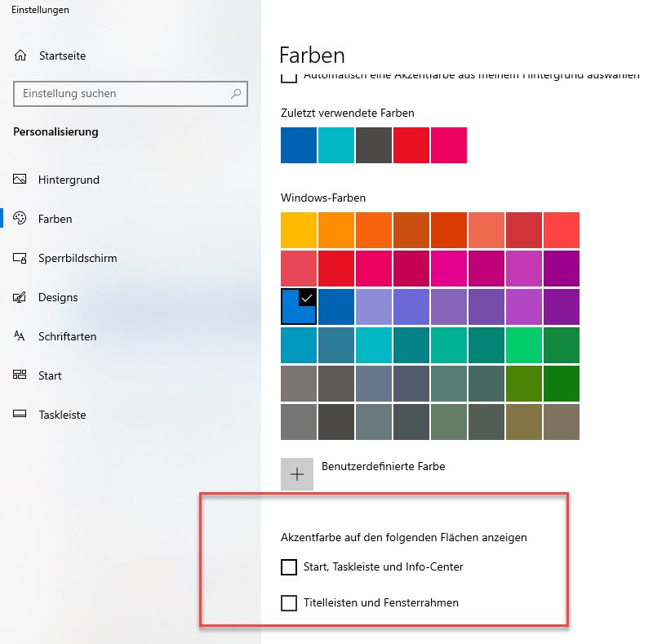Click the Start tiles icon

coord(20,375)
